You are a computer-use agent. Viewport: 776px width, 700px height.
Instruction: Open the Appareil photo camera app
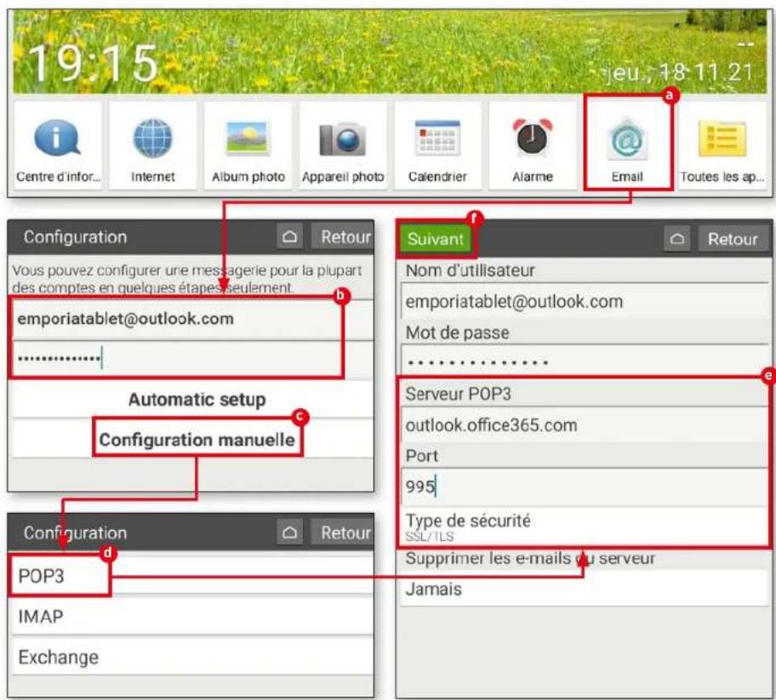(342, 146)
